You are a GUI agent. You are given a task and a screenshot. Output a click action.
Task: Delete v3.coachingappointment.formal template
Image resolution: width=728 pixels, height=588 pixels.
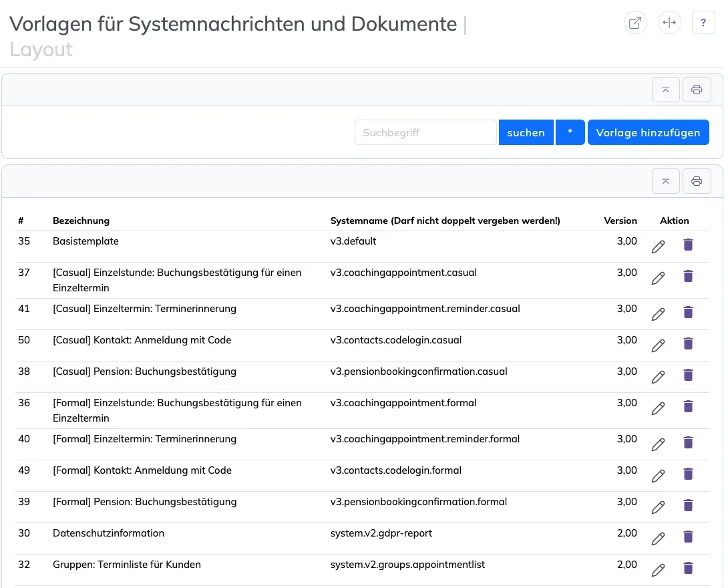click(688, 406)
